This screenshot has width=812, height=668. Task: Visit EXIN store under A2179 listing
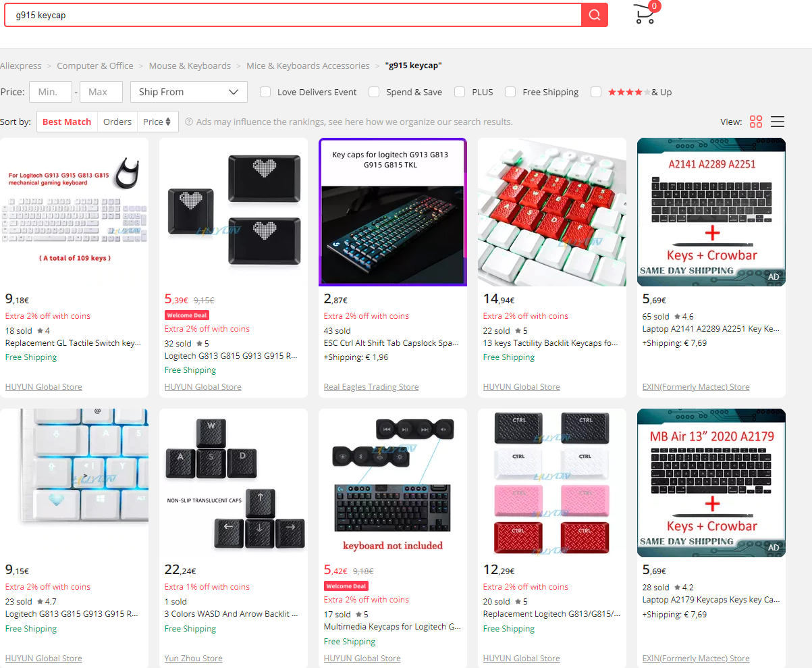coord(696,659)
